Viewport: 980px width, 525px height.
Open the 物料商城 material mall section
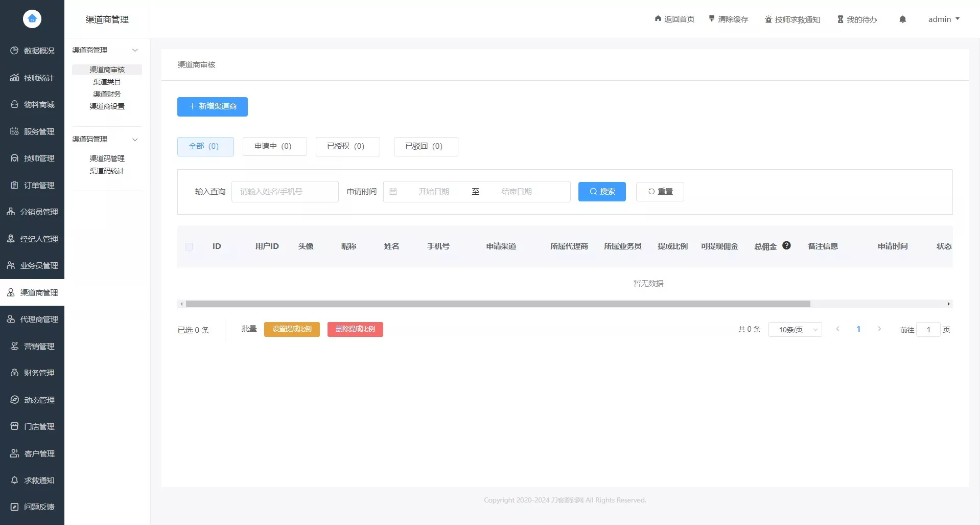14,104
